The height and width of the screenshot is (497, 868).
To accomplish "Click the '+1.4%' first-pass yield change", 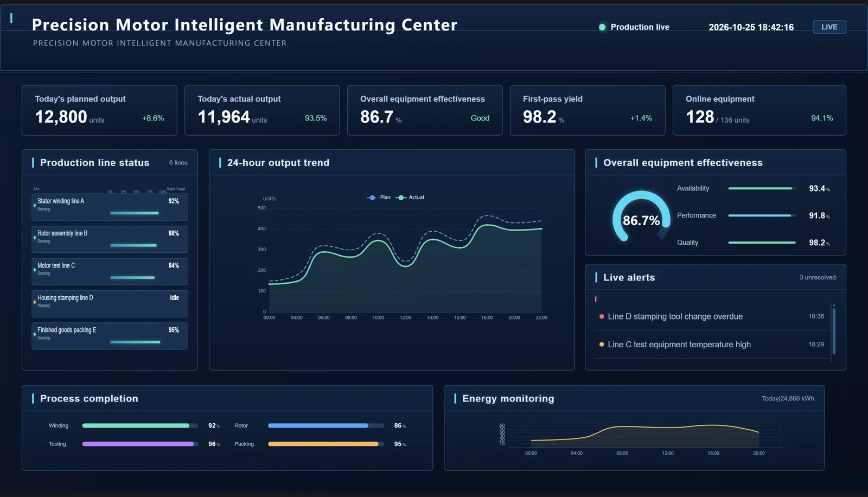I will tap(641, 118).
